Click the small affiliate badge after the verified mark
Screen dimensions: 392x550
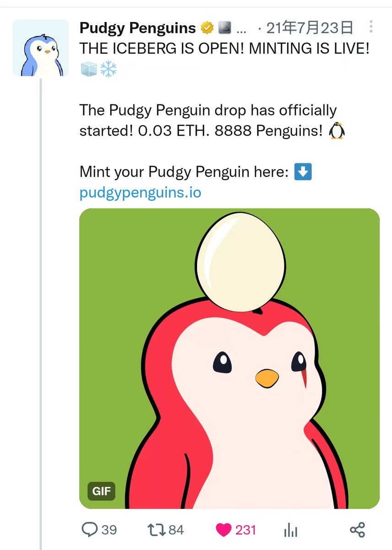[224, 28]
